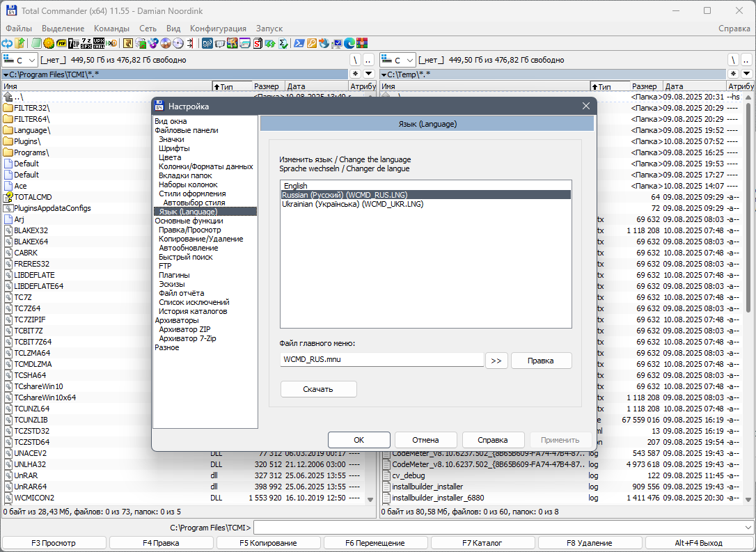Click the Скачать button
This screenshot has height=552, width=756.
click(x=318, y=389)
